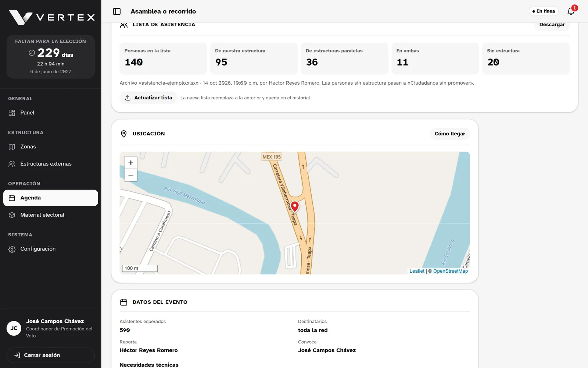Toggle the sidebar panel icon
The width and height of the screenshot is (588, 368).
pos(117,11)
